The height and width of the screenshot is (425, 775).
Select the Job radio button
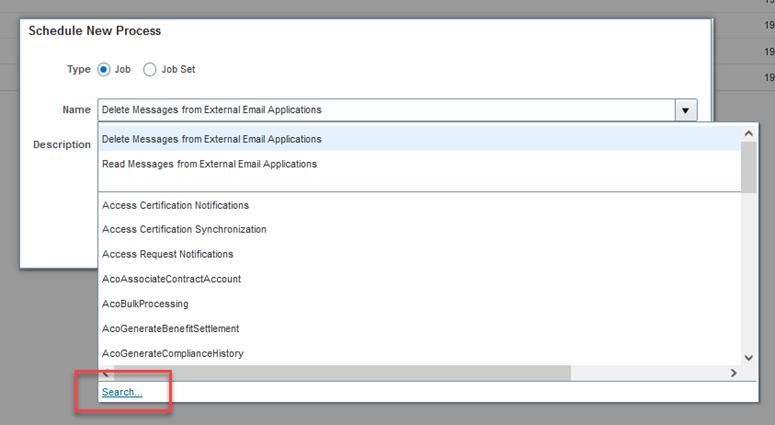coord(103,70)
